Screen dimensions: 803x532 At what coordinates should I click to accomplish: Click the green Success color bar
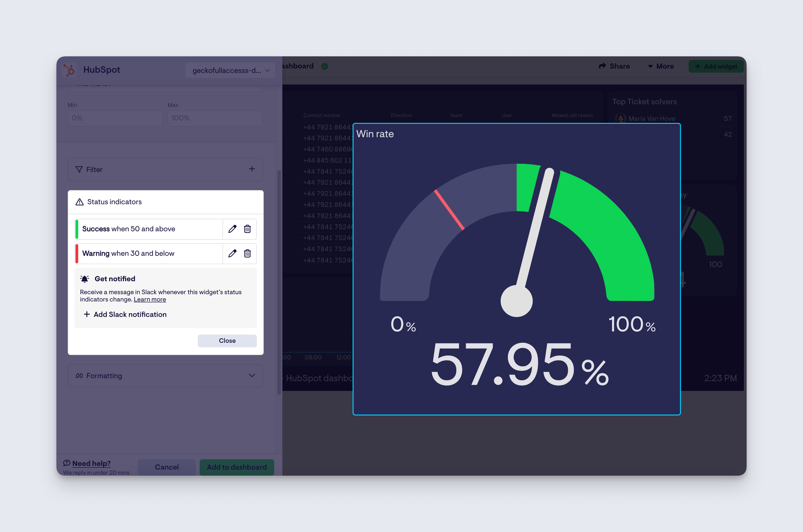[77, 229]
